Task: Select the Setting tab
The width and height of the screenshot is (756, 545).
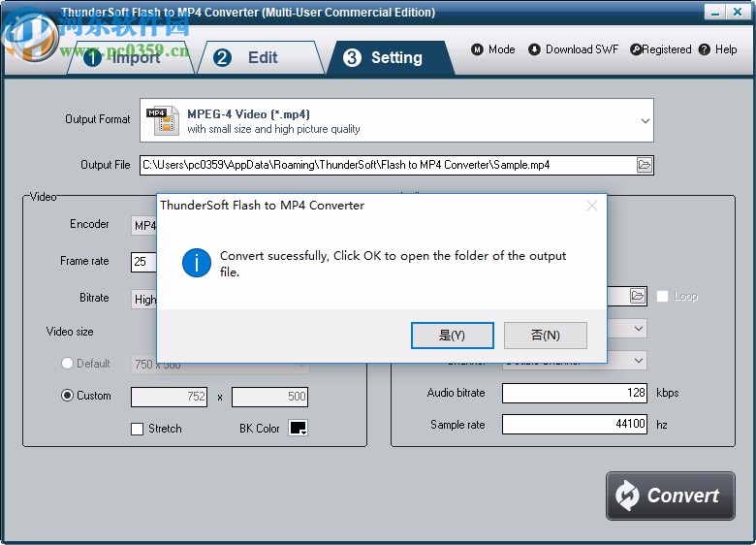Action: click(391, 57)
